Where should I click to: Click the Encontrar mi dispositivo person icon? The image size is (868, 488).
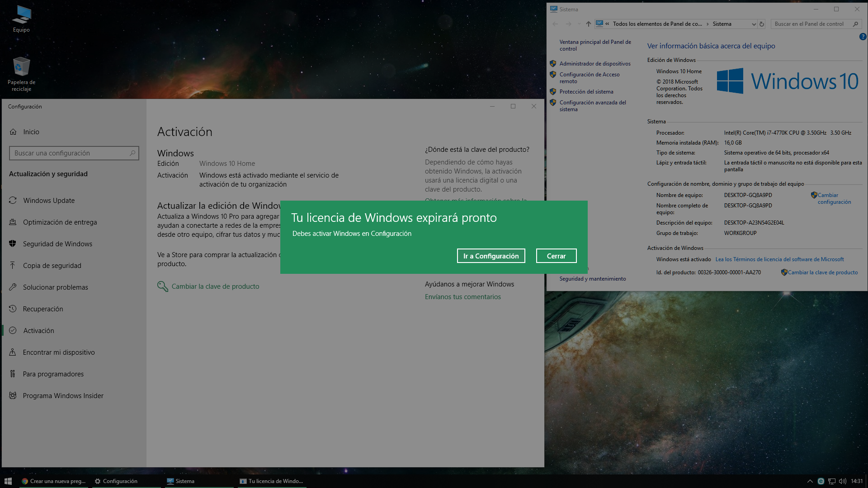pyautogui.click(x=13, y=352)
